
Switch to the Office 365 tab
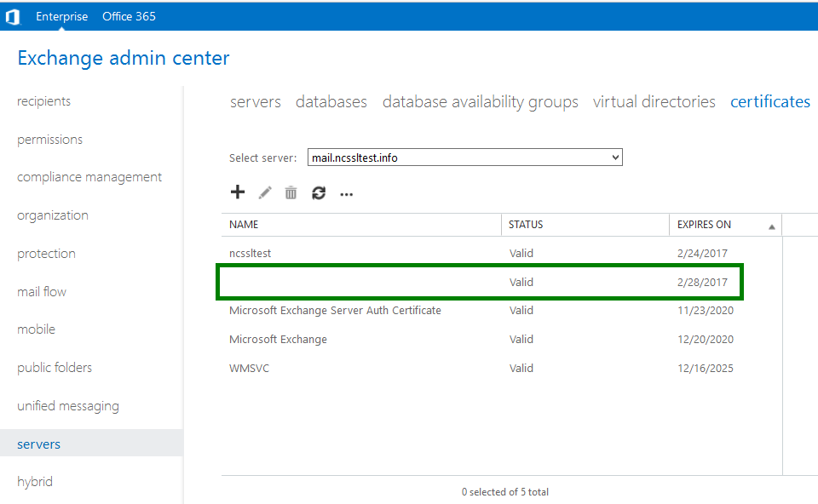click(129, 17)
